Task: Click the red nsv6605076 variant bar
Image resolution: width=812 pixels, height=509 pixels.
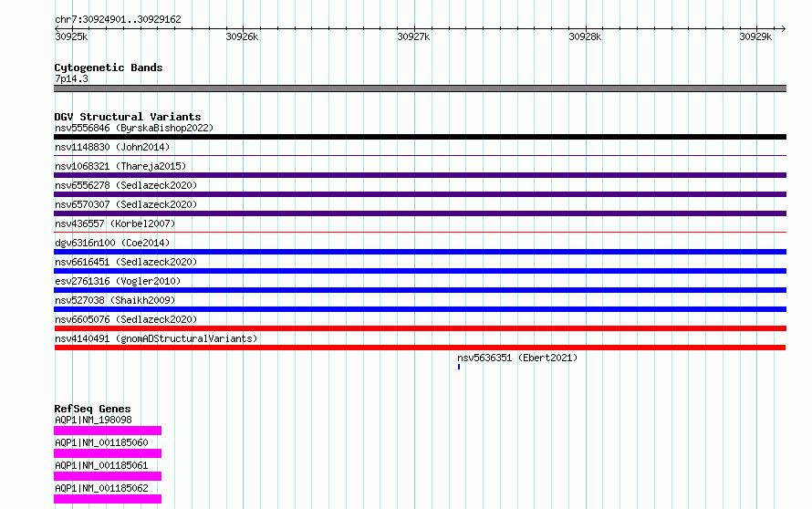Action: coord(420,328)
